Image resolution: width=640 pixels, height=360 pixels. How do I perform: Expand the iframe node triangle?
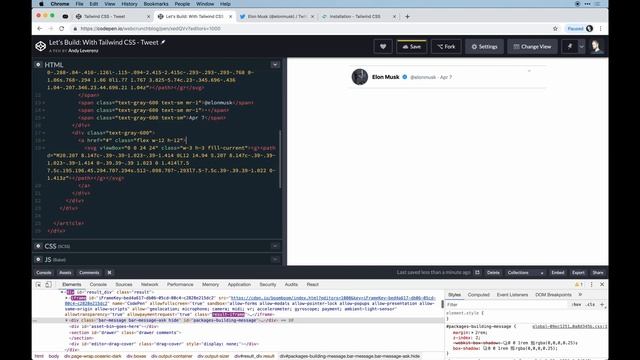[x=67, y=298]
